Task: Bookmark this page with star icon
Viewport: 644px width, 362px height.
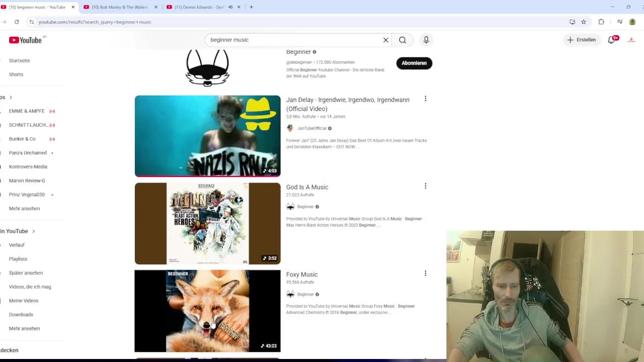Action: point(584,22)
